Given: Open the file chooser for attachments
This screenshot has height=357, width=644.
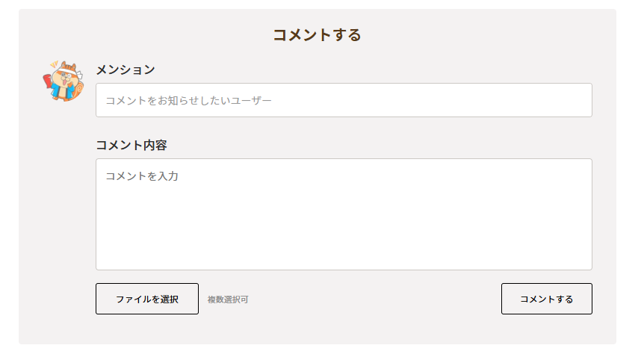Looking at the screenshot, I should pos(147,299).
